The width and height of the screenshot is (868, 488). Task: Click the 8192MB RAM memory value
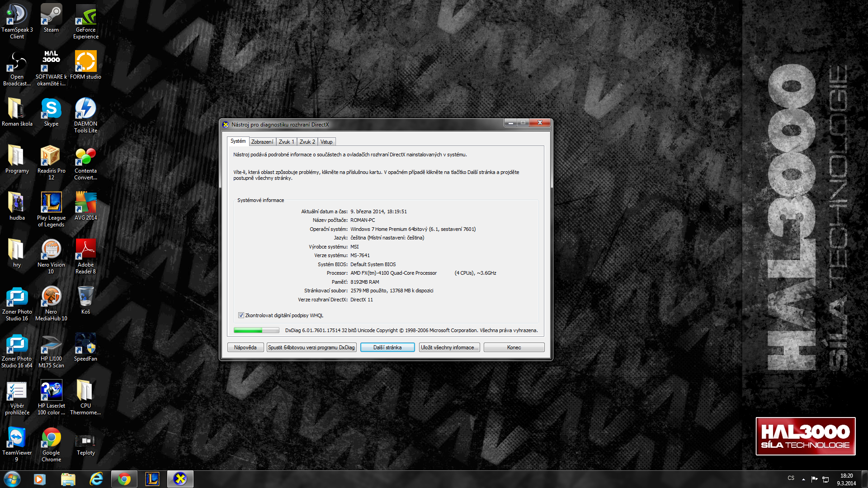click(x=365, y=282)
